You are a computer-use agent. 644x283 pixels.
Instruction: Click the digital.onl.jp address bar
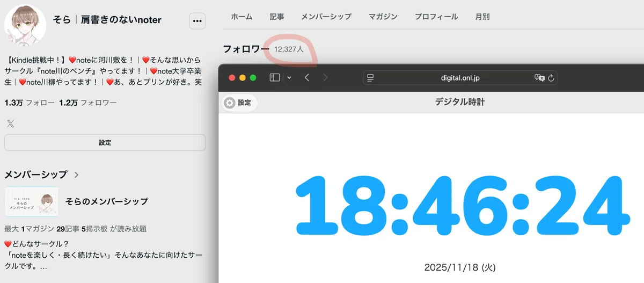tap(460, 78)
